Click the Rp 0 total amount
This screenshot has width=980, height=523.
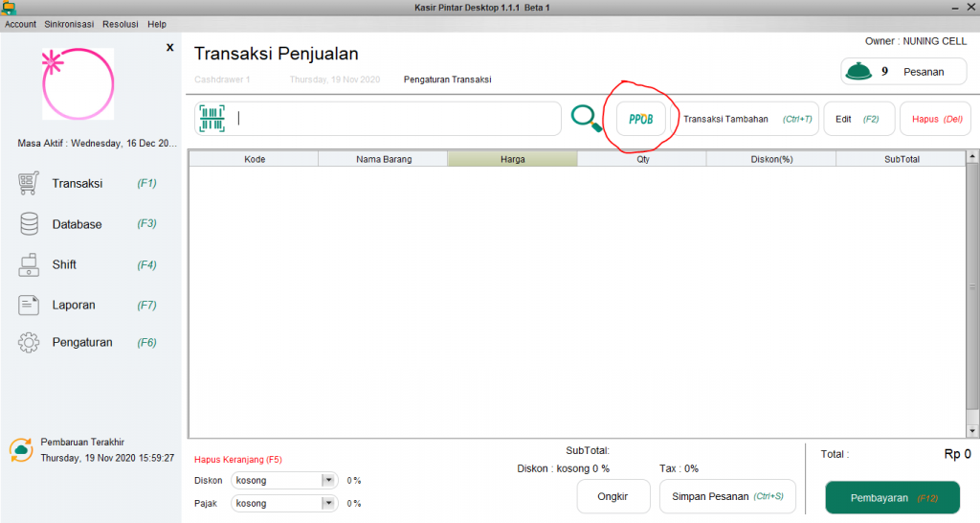tap(957, 454)
